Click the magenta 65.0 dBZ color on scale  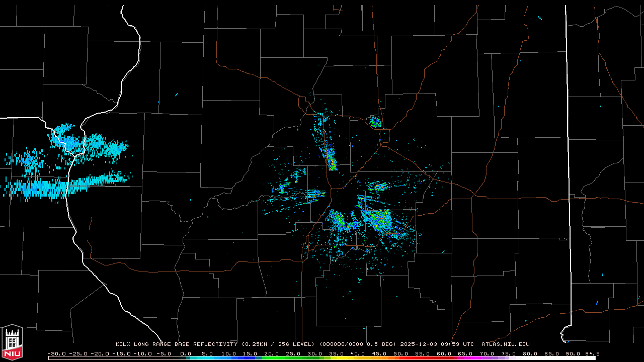465,358
